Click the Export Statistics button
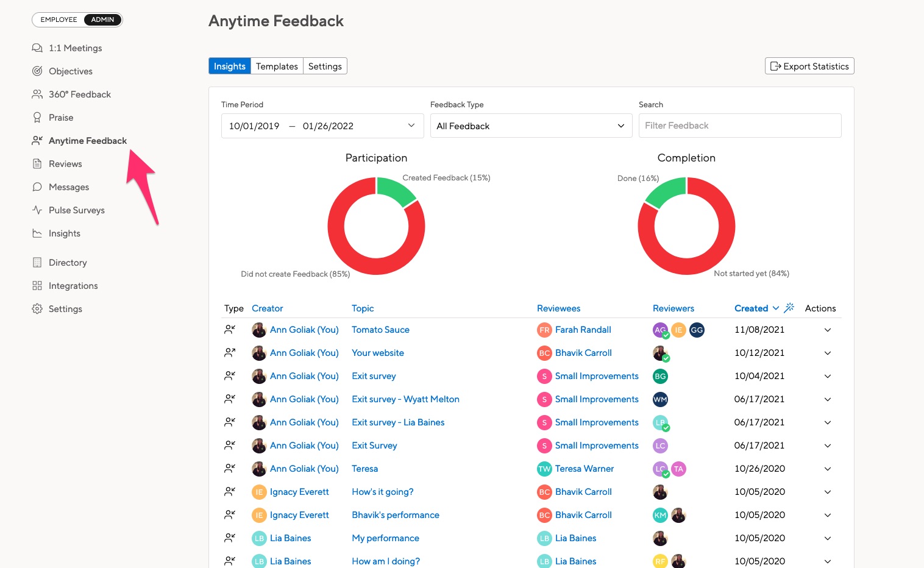The image size is (924, 568). point(809,66)
